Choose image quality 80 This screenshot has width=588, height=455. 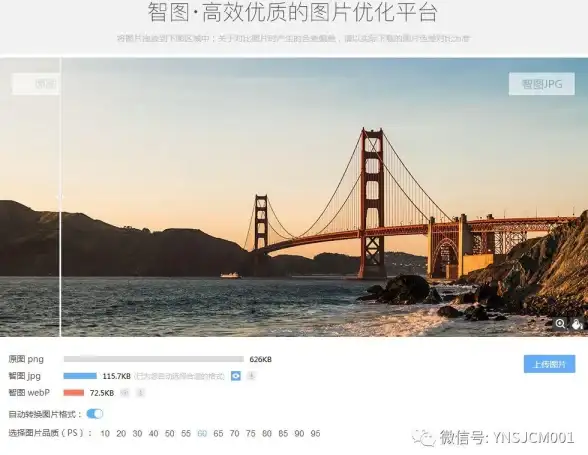click(267, 434)
